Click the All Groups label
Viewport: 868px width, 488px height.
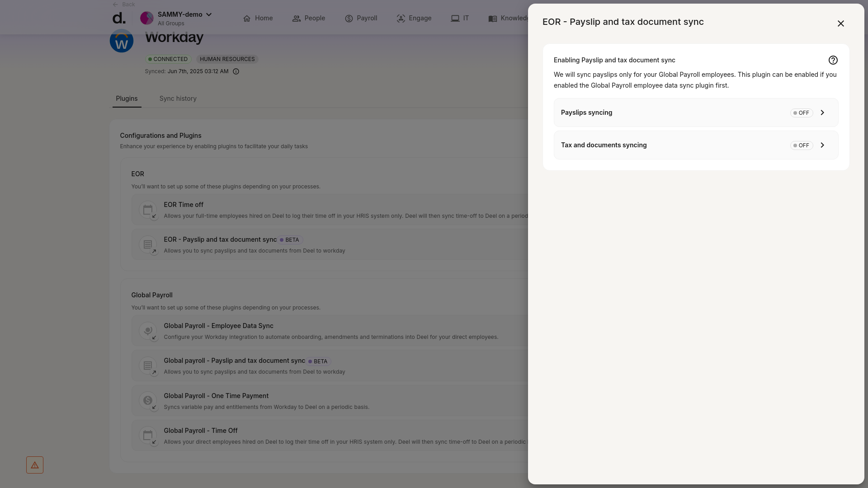(x=171, y=23)
